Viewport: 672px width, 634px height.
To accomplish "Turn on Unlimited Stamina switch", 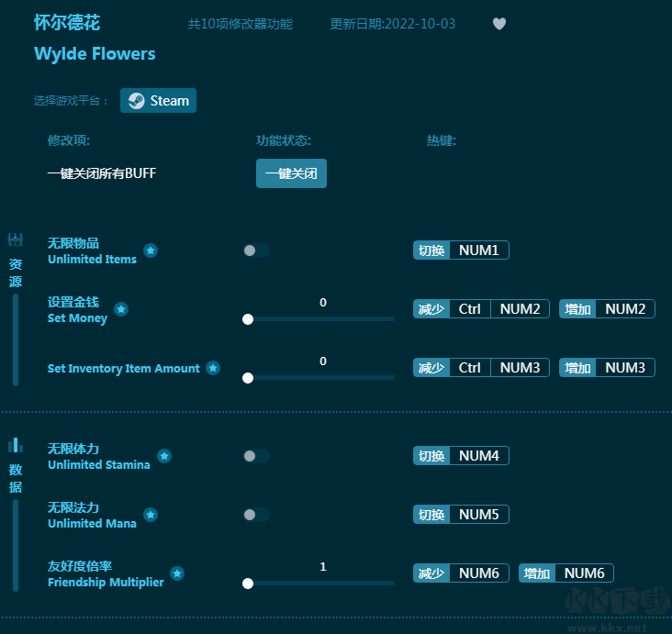I will tap(256, 456).
